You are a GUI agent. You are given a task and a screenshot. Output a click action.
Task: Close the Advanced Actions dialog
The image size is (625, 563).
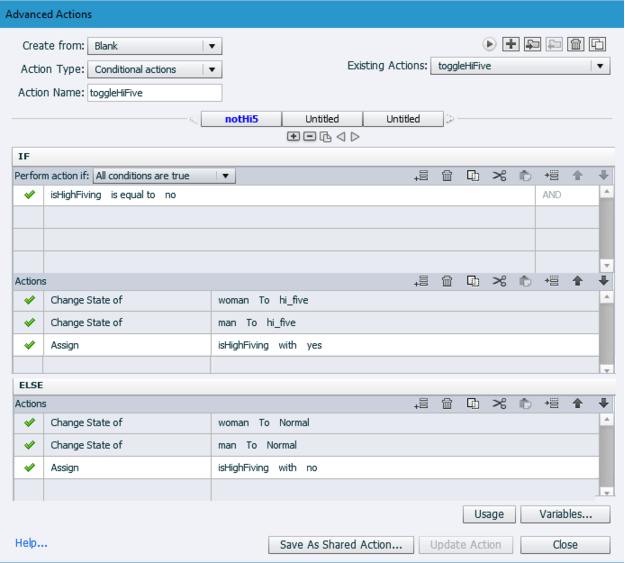tap(565, 545)
